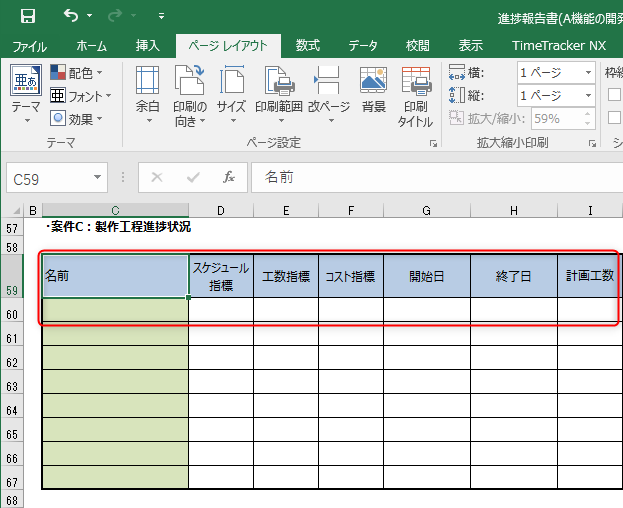Open the サイズ paper size menu
The height and width of the screenshot is (508, 623).
tap(231, 95)
